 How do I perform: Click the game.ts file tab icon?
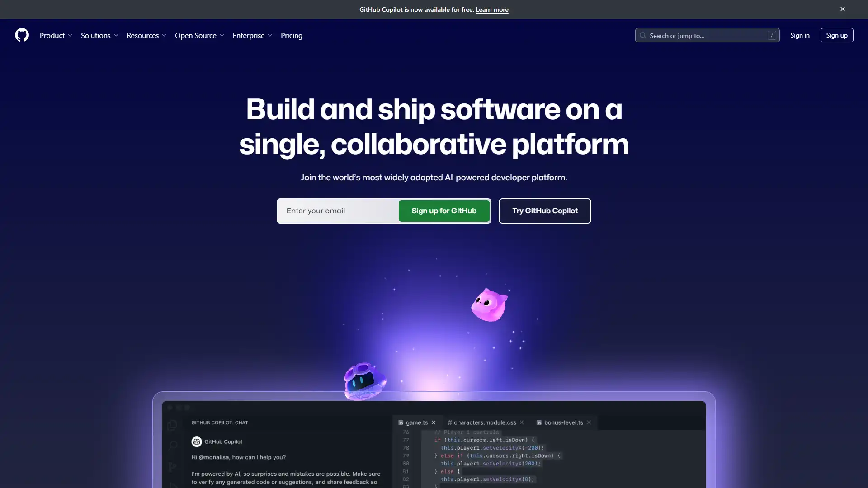tap(401, 422)
